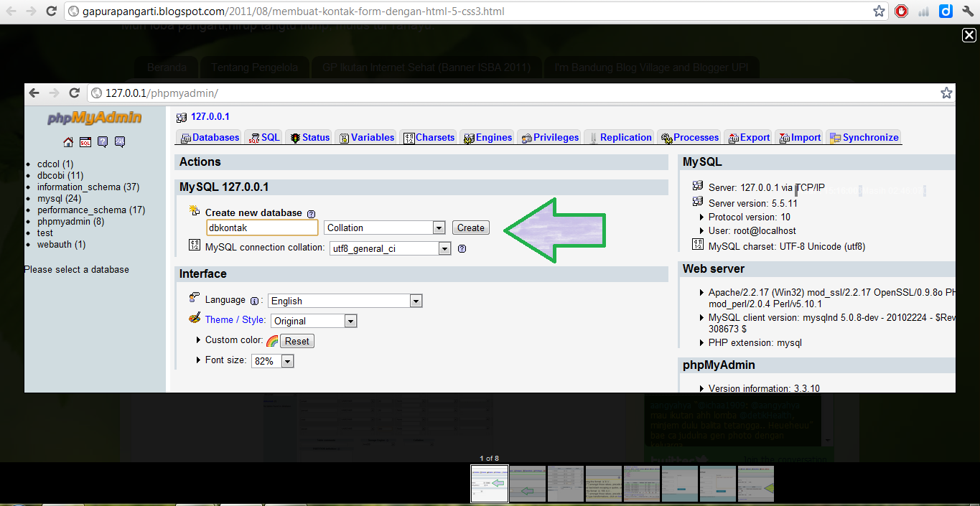The height and width of the screenshot is (506, 980).
Task: Select the webauth (1) database
Action: click(x=62, y=244)
